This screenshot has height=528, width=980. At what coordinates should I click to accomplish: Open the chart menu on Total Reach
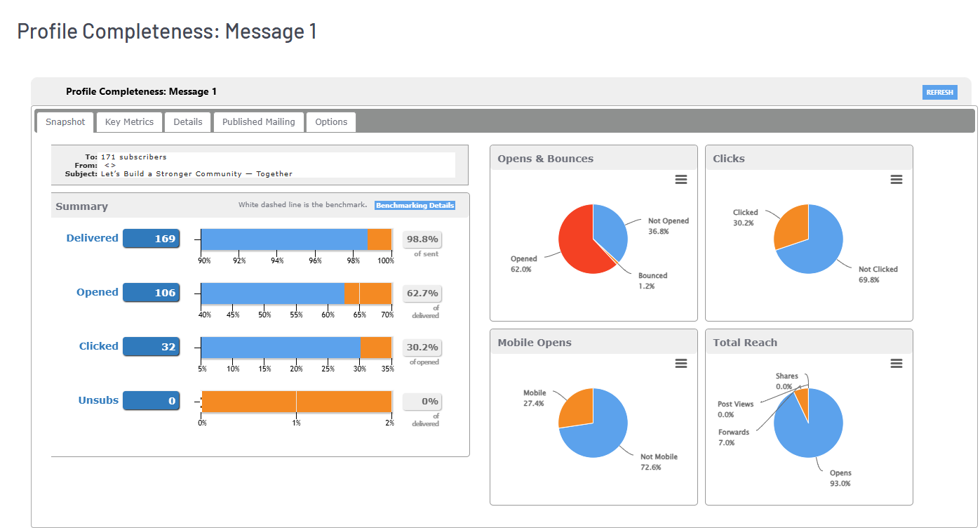pos(896,363)
